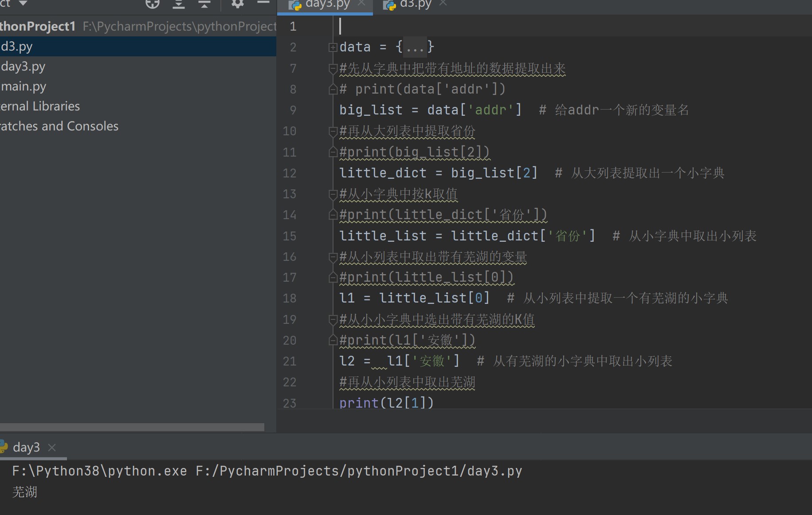Viewport: 812px width, 515px height.
Task: Click the locate/select opened file icon
Action: pyautogui.click(x=152, y=4)
